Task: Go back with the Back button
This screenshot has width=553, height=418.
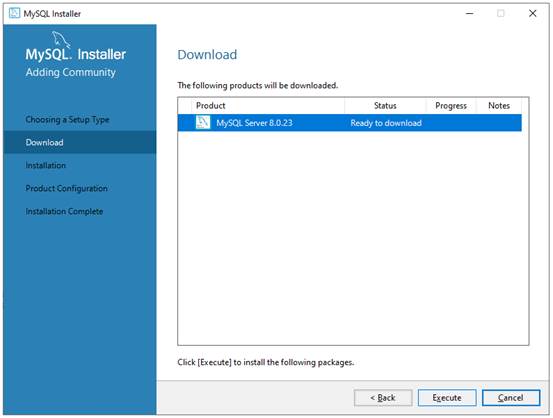Action: coord(383,398)
